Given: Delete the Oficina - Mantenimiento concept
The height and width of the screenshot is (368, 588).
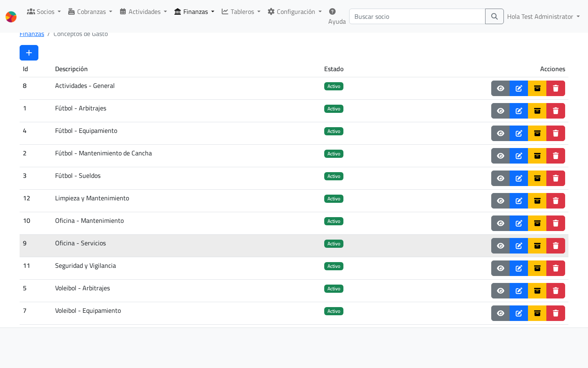Looking at the screenshot, I should pos(556,223).
